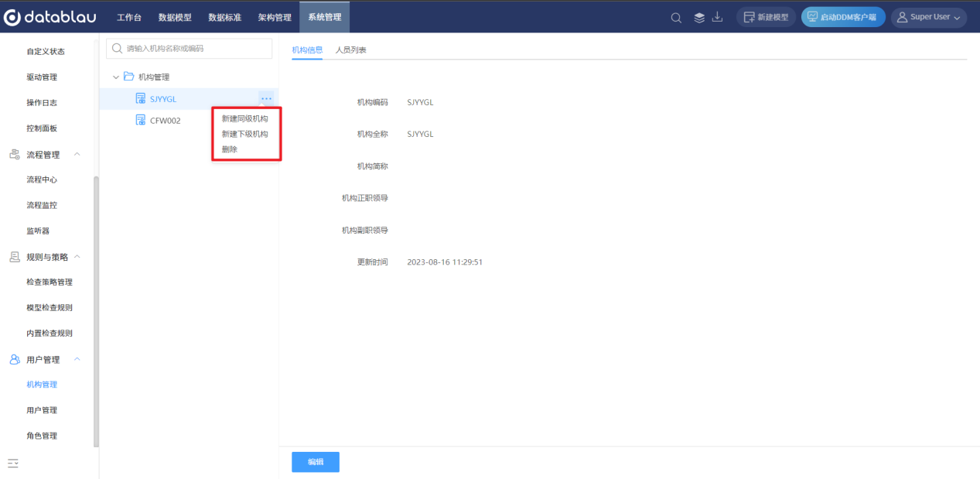Screen dimensions: 980x479
Task: Open 角色管理 in the sidebar
Action: tap(42, 436)
